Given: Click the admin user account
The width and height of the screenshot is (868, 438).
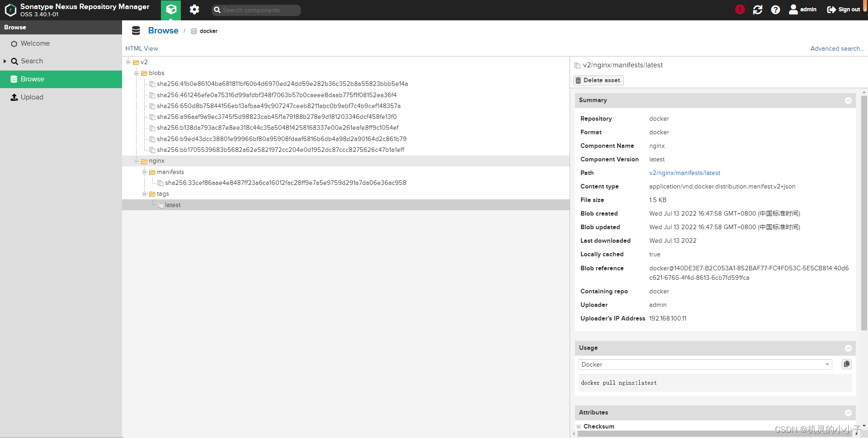Looking at the screenshot, I should point(803,9).
